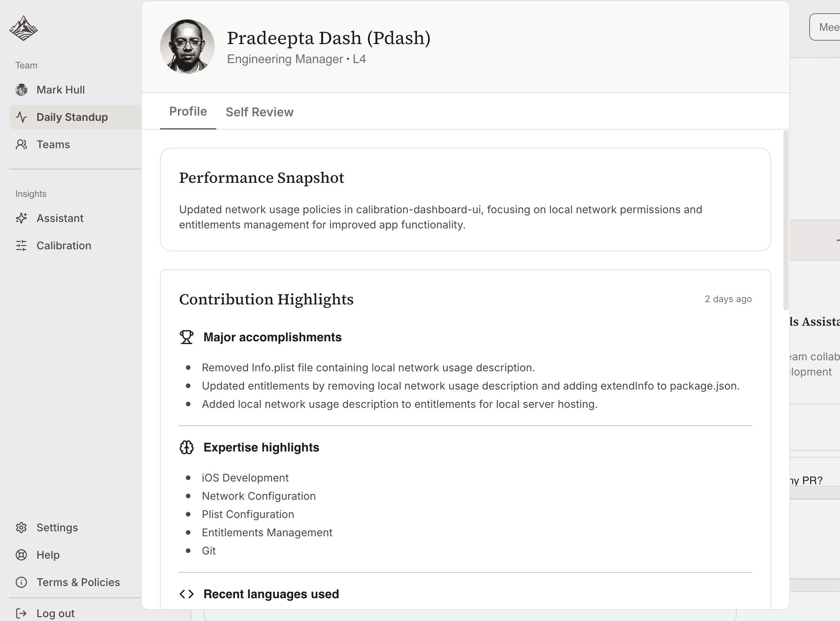Open Mark Hull in the sidebar
The width and height of the screenshot is (840, 621).
tap(61, 90)
